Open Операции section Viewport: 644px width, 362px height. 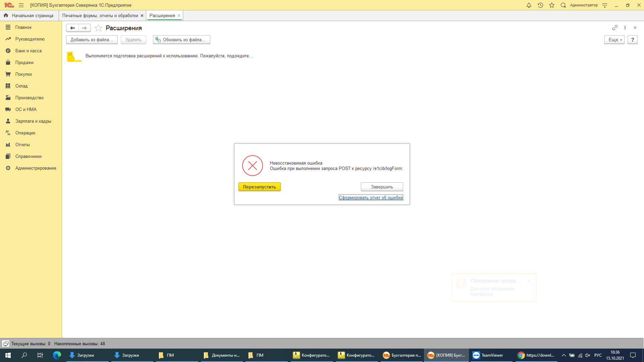click(31, 133)
